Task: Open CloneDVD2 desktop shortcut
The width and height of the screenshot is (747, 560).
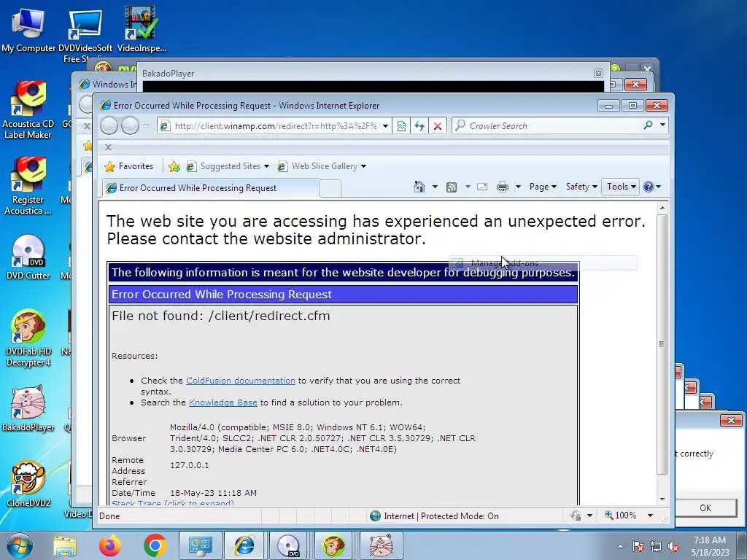Action: pyautogui.click(x=28, y=484)
